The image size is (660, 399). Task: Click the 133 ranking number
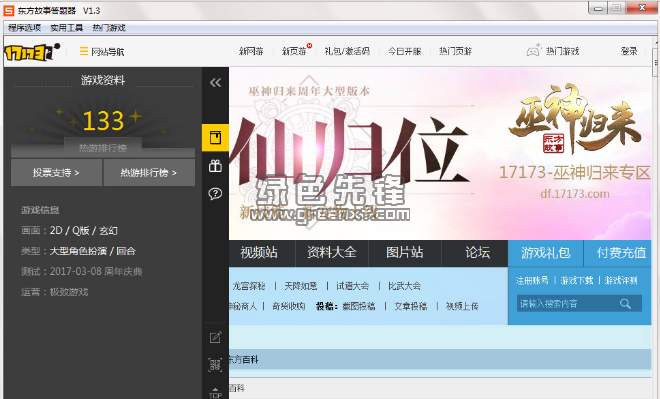pyautogui.click(x=103, y=121)
